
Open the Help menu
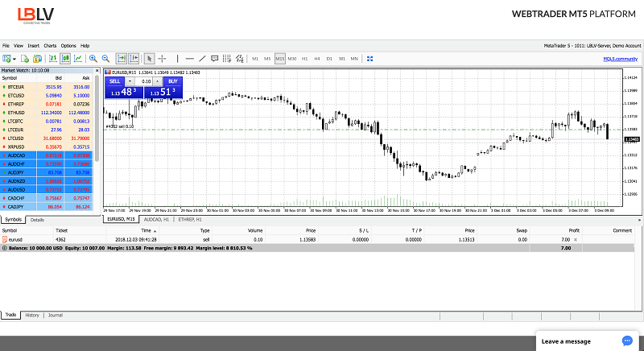tap(85, 46)
